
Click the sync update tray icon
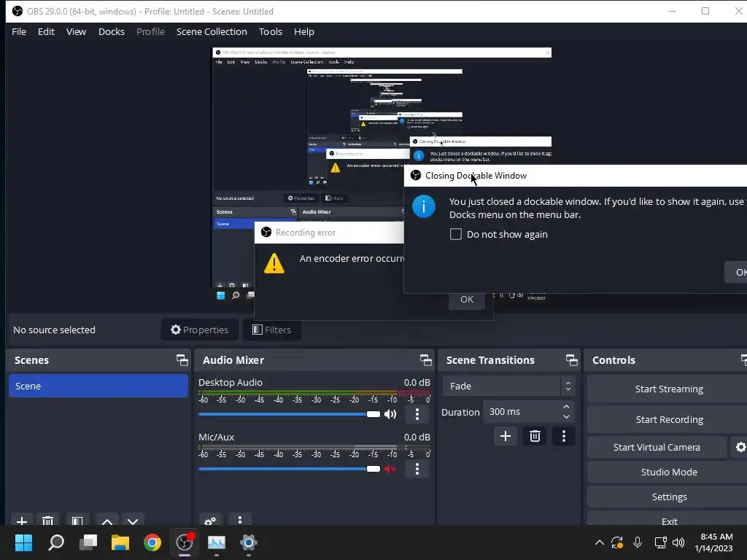[x=617, y=542]
